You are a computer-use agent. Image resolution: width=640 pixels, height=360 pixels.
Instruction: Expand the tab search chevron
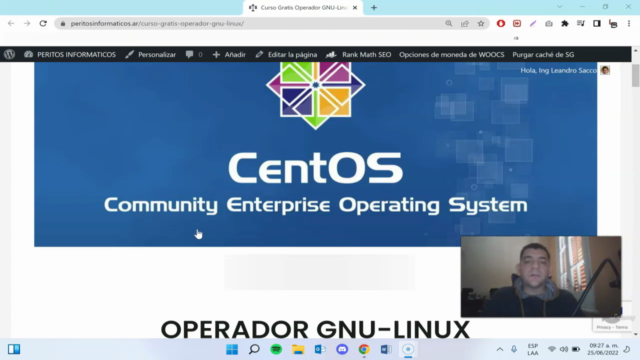point(560,7)
